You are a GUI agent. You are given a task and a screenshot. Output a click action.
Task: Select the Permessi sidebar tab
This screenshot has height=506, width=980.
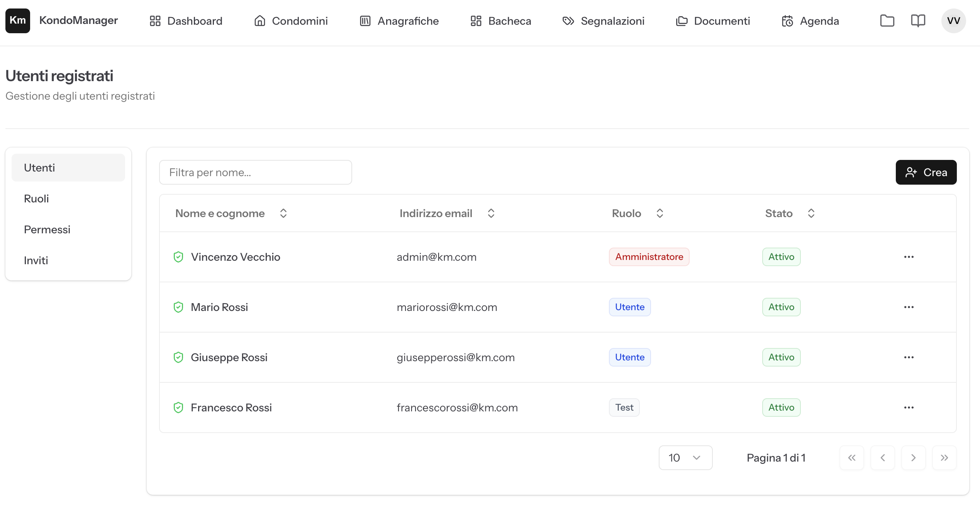pos(47,229)
